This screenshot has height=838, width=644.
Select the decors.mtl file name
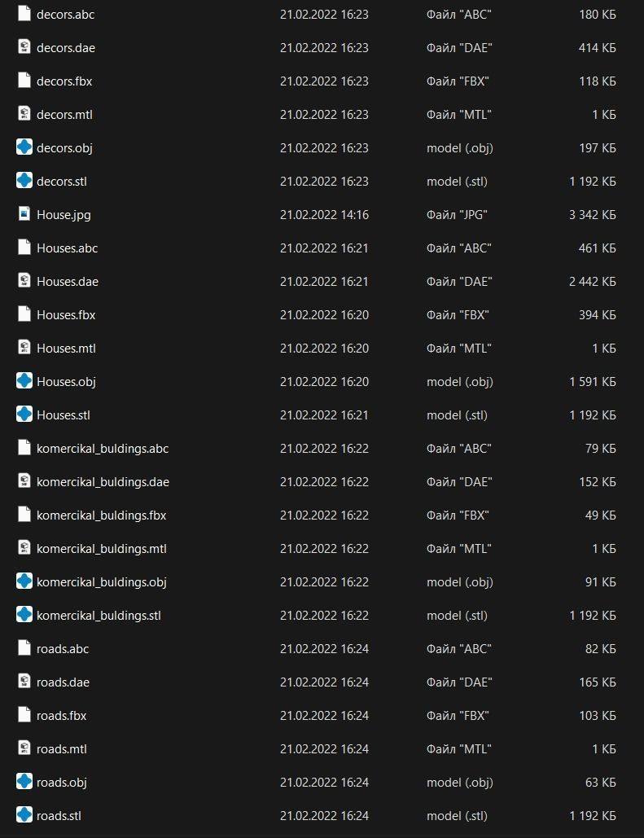(x=64, y=114)
